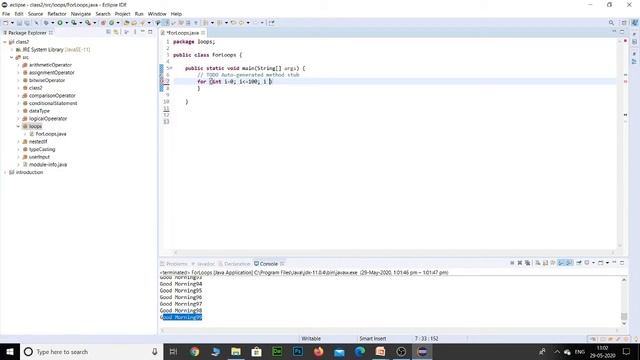Click the error marker on line 7
The width and height of the screenshot is (640, 360).
[x=162, y=81]
